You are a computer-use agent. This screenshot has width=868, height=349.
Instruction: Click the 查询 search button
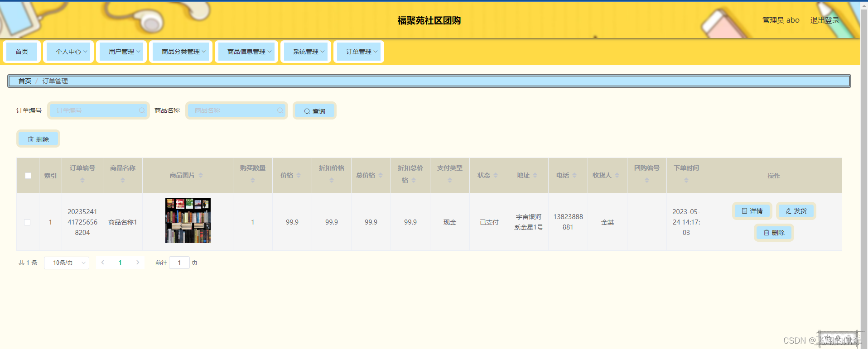tap(315, 111)
